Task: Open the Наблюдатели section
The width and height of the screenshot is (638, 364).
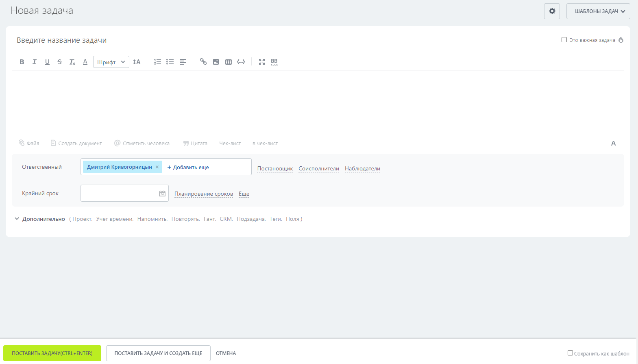Action: click(362, 168)
